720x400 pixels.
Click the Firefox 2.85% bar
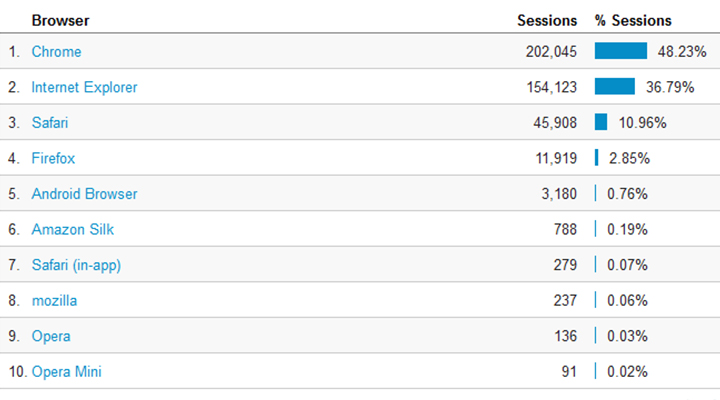pyautogui.click(x=596, y=158)
